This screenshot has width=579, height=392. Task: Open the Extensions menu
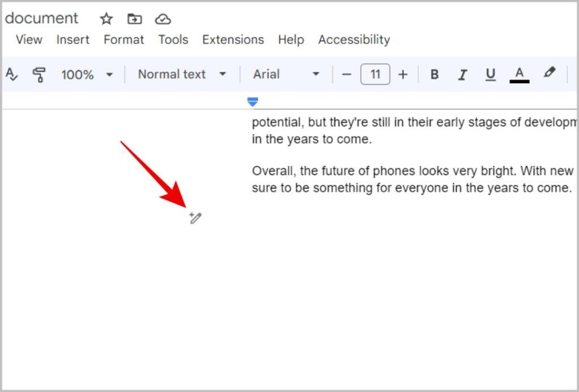233,40
